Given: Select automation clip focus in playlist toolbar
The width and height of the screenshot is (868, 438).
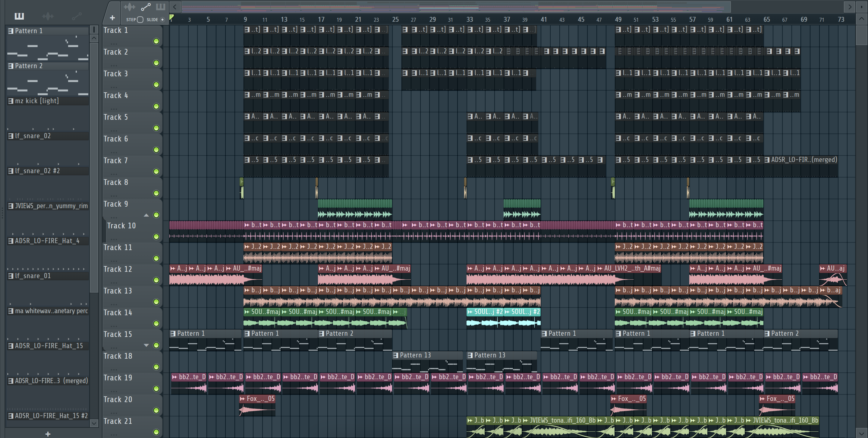Looking at the screenshot, I should coord(146,7).
